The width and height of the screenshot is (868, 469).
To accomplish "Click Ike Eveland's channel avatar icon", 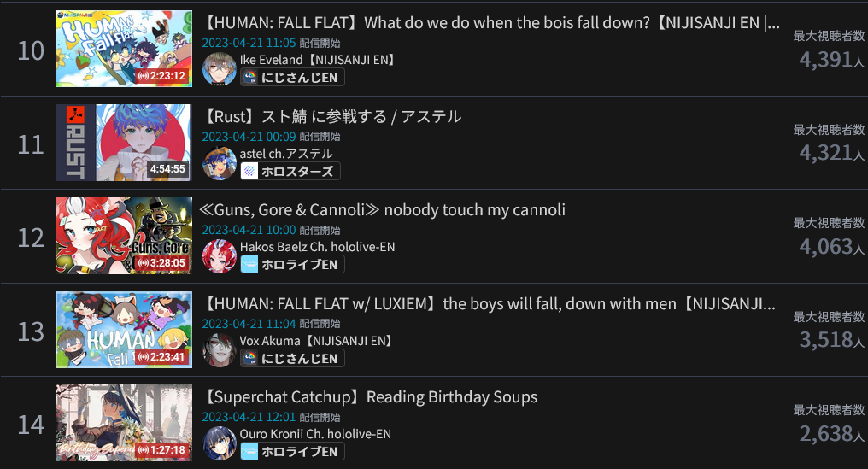I will 219,69.
